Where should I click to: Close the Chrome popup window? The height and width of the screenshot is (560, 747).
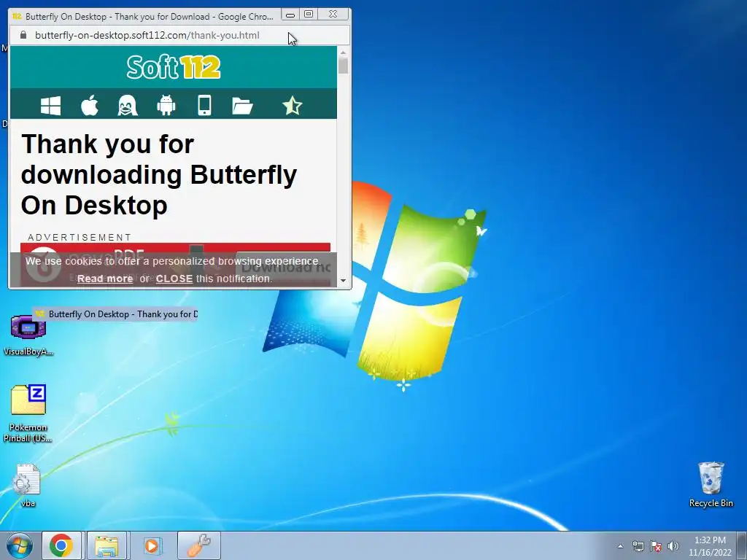coord(333,15)
